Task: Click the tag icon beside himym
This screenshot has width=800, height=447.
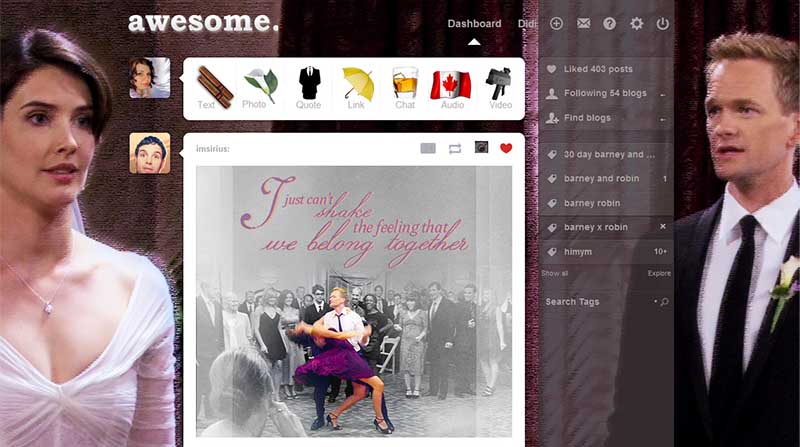Action: (x=552, y=252)
